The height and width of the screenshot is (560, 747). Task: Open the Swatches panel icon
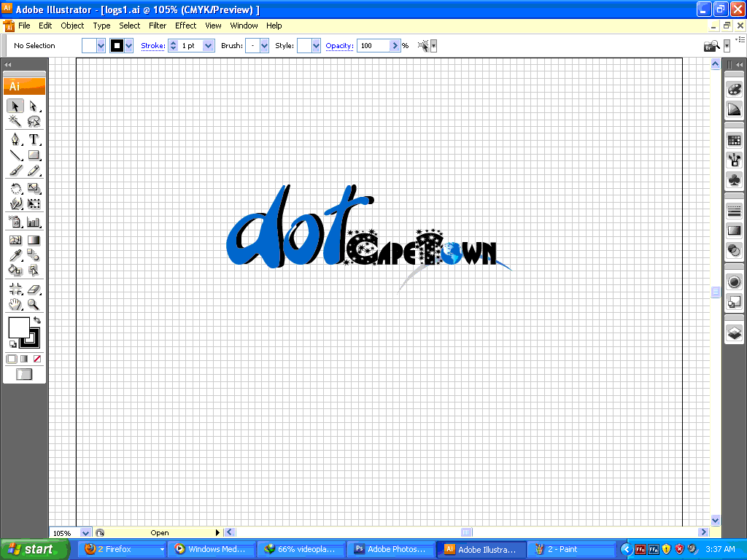point(734,141)
